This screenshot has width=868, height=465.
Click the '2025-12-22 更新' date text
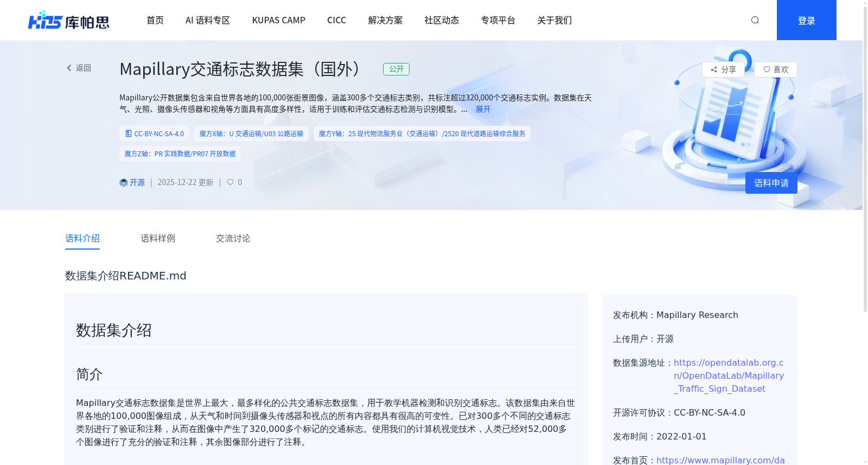186,182
